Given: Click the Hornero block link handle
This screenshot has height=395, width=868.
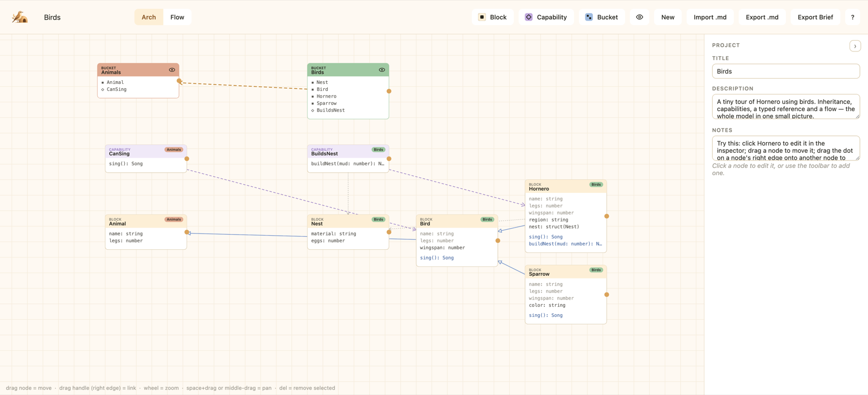Looking at the screenshot, I should [x=607, y=216].
